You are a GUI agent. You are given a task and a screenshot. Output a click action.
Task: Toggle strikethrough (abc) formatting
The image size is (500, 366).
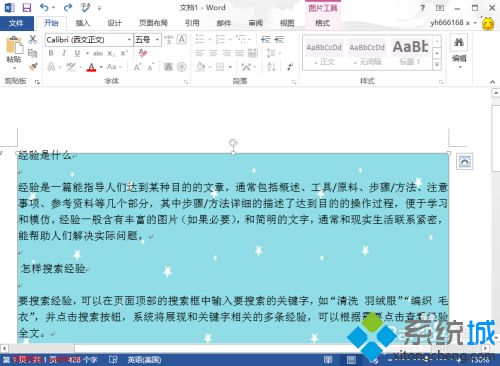coord(98,53)
